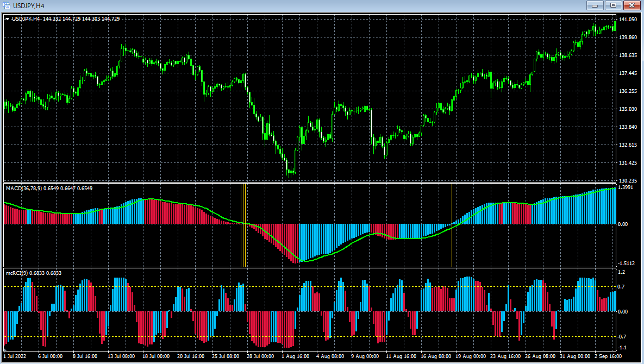Image resolution: width=644 pixels, height=364 pixels.
Task: Click the 141.05 level on price scale
Action: [628, 20]
